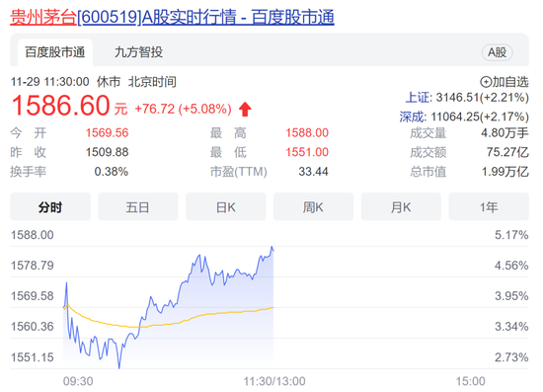Click the 市盈(TTM) label
Image resolution: width=543 pixels, height=392 pixels.
pos(239,172)
